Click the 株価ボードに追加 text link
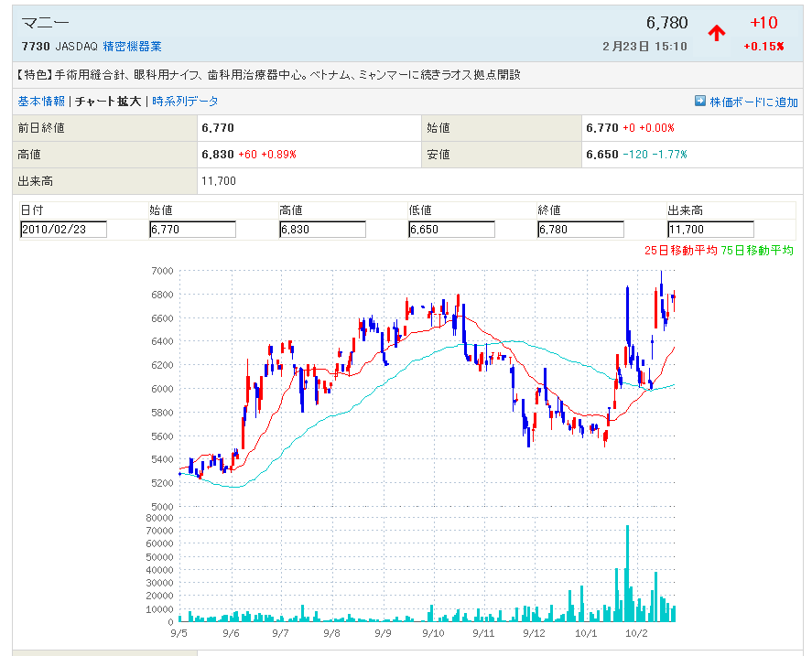The image size is (812, 656). pyautogui.click(x=753, y=102)
